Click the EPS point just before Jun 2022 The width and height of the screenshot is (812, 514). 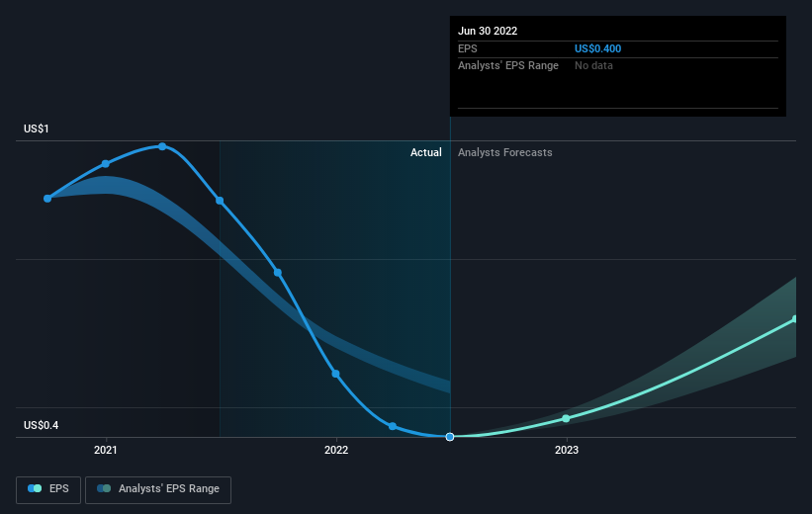tap(393, 426)
